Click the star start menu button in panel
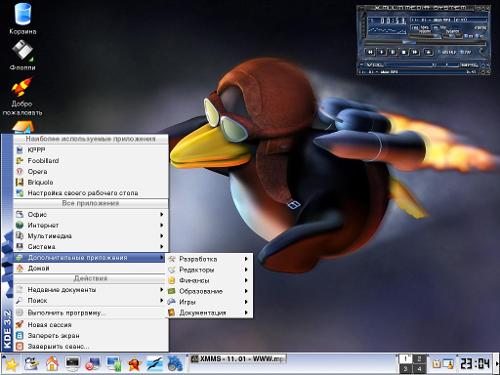Viewport: 500px width, 375px height. pyautogui.click(x=10, y=364)
